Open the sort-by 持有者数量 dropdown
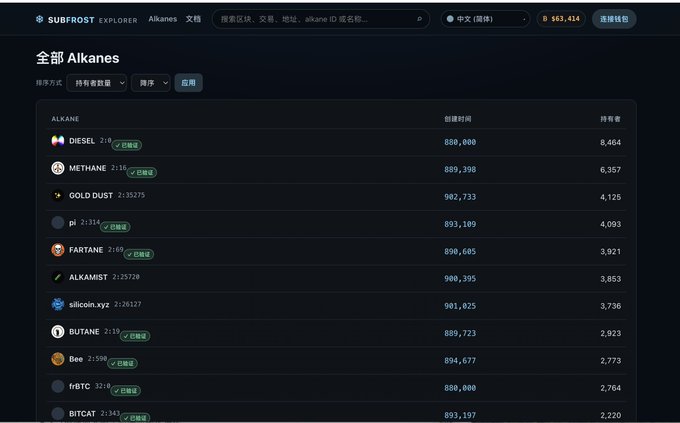The width and height of the screenshot is (680, 423). (x=97, y=83)
